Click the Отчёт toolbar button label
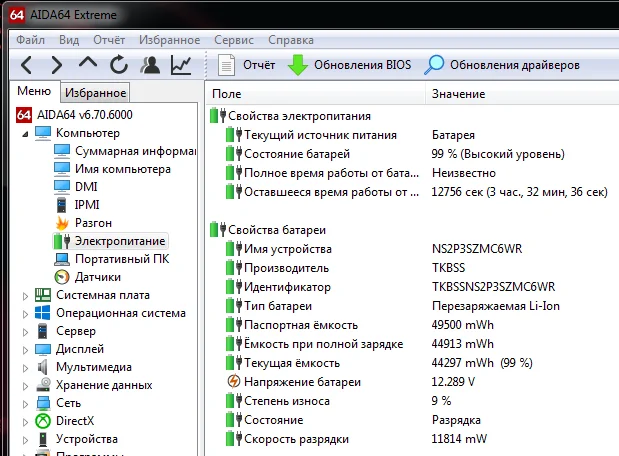619x456 pixels. (259, 65)
